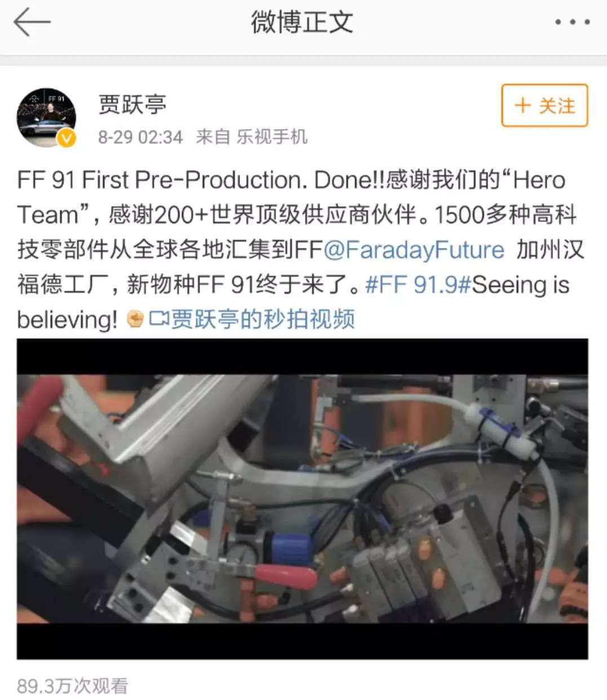Tap the plus sign in the 关注 button
Screen dimensions: 607x700
pyautogui.click(x=522, y=105)
